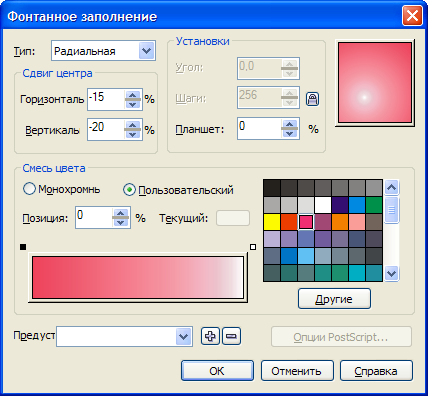Click the color palette scrollbar thumb
The height and width of the screenshot is (396, 428).
(392, 210)
